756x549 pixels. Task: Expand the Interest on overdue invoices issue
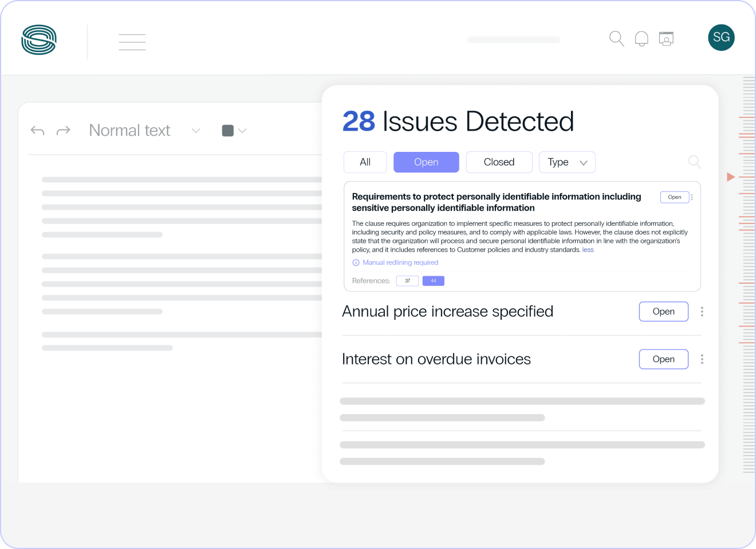pos(436,359)
